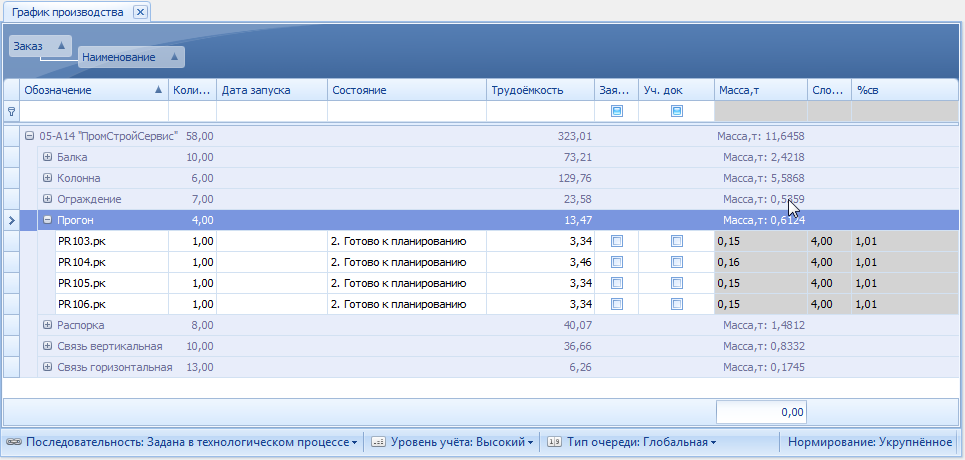This screenshot has width=965, height=460.
Task: Select the PR104.рк row cell
Action: tap(112, 262)
